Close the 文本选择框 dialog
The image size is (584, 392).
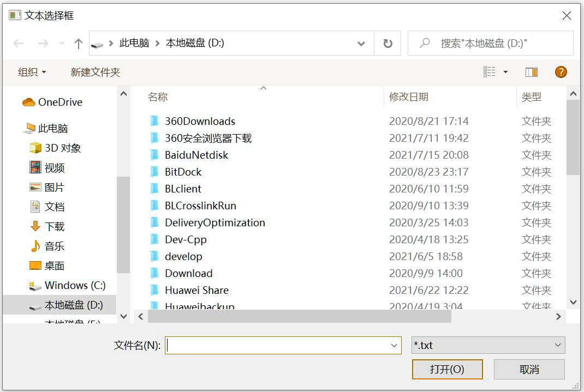coord(567,15)
